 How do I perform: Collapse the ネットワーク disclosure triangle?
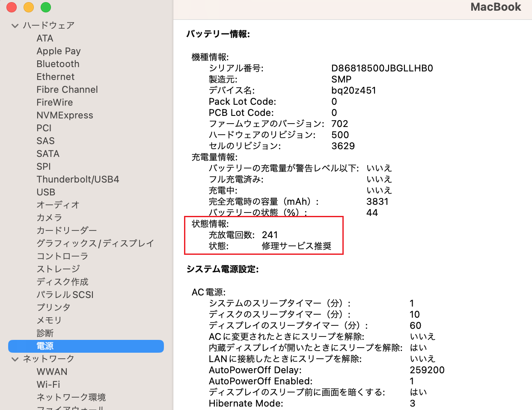tap(16, 359)
